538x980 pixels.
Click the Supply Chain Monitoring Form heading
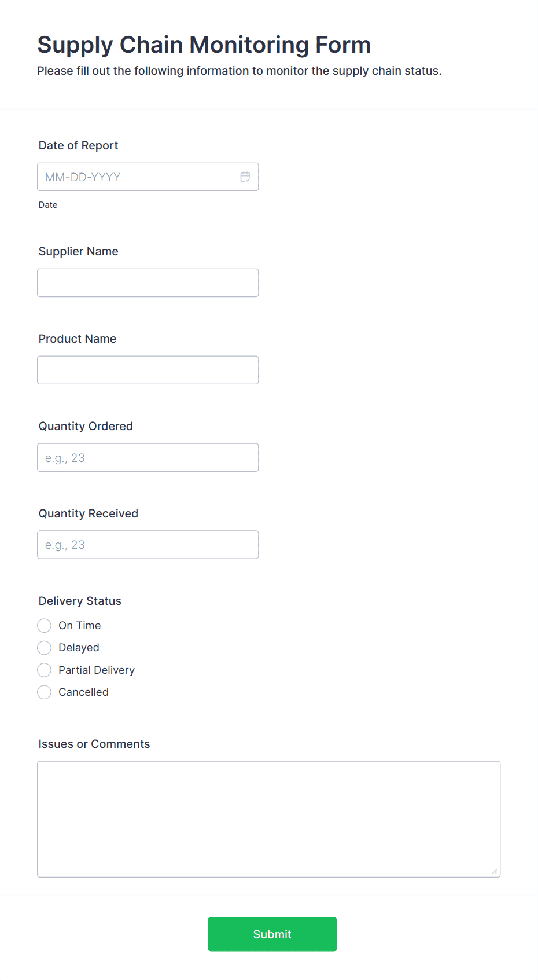pos(204,45)
